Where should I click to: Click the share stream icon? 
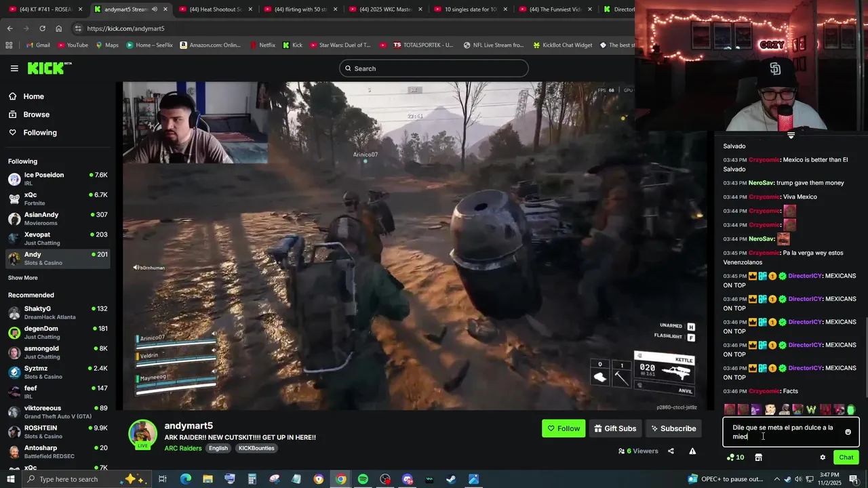point(671,451)
